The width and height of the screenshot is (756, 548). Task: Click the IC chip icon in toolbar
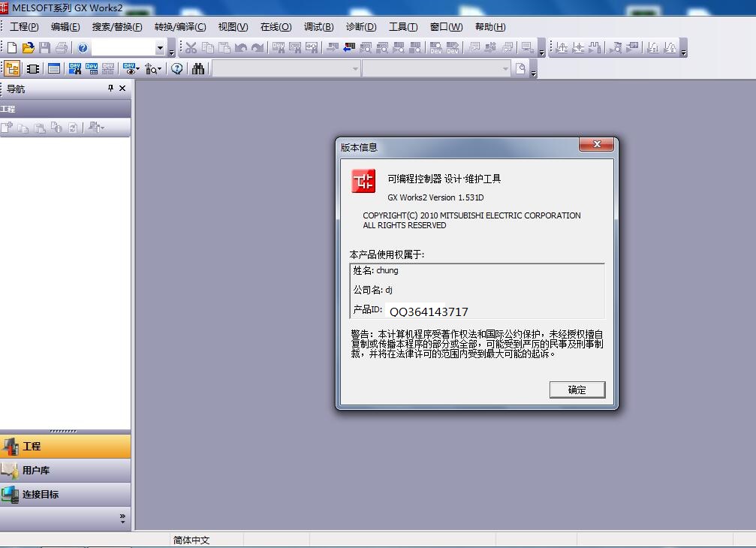(x=33, y=69)
